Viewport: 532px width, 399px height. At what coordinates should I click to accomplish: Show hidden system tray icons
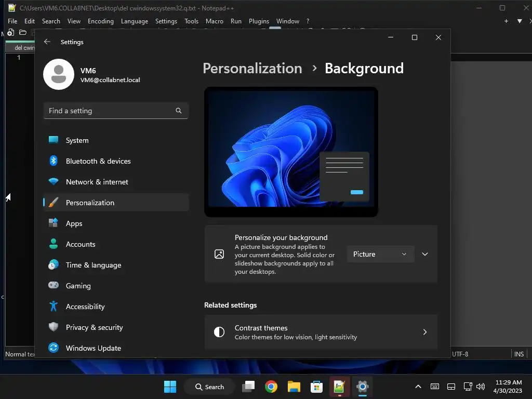418,387
